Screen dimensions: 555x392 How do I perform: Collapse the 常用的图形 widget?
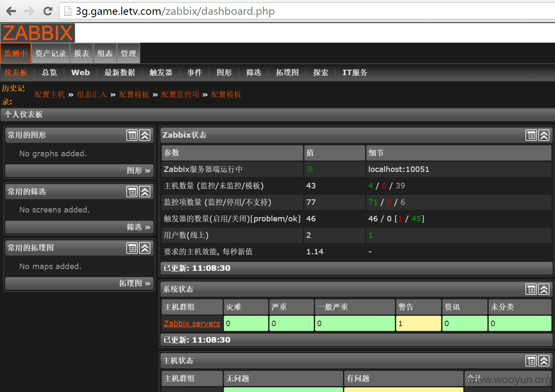(145, 135)
